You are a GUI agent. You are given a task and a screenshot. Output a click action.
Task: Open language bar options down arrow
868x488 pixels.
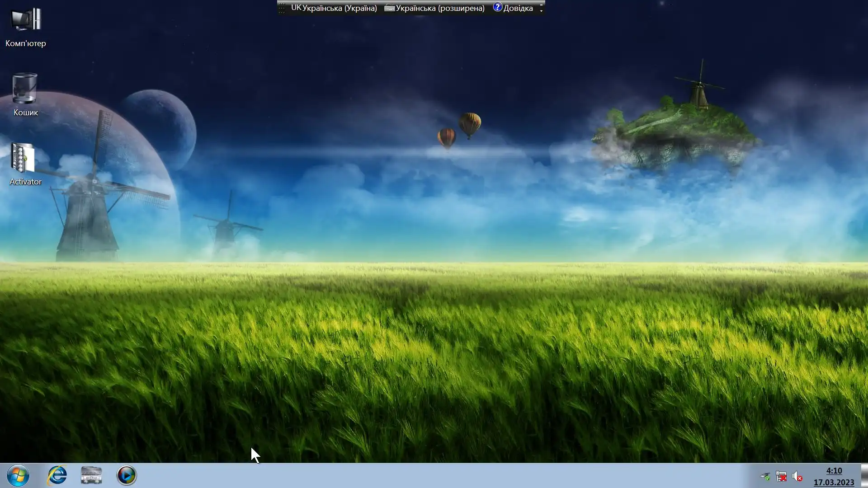click(x=541, y=11)
